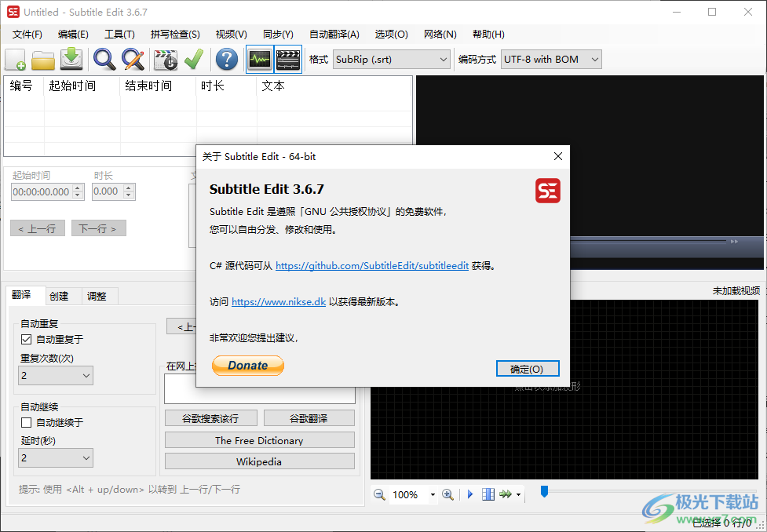This screenshot has height=532, width=767.
Task: Click the 下一行 > button
Action: [98, 228]
